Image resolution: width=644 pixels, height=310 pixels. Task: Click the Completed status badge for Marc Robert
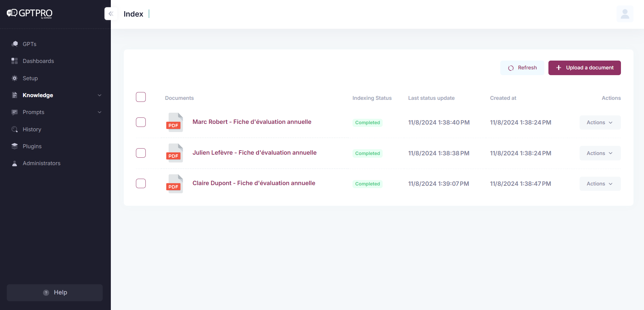click(x=367, y=123)
